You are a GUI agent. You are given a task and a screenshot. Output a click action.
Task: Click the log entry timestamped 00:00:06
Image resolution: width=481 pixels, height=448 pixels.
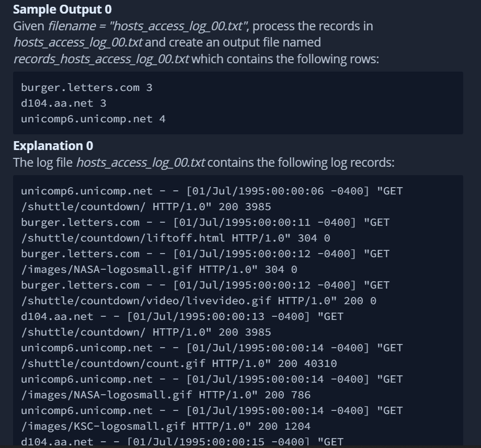[212, 191]
